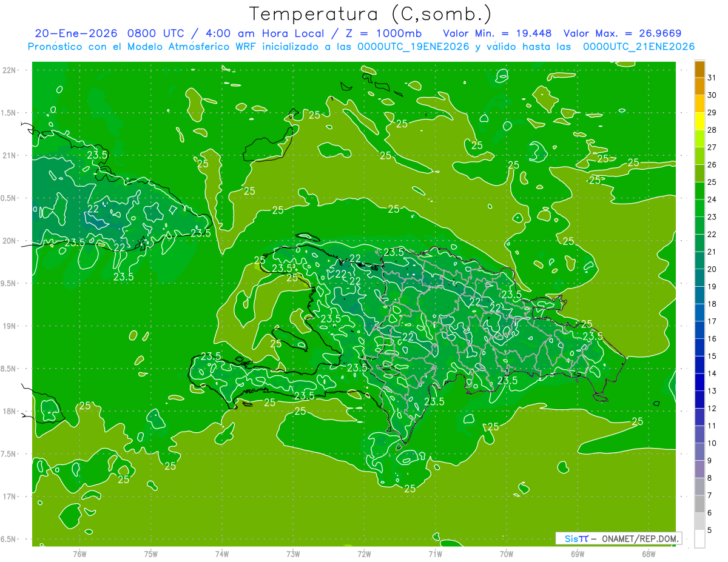Click the longitude label "70W"
Screen dimensions: 728x562
pos(507,555)
